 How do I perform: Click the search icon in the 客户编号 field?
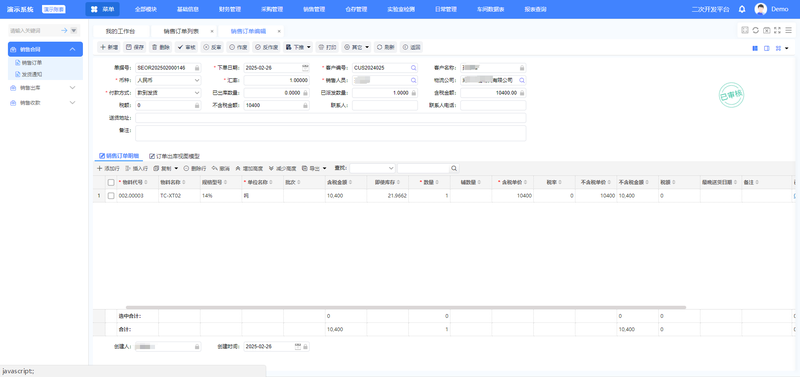tap(413, 67)
